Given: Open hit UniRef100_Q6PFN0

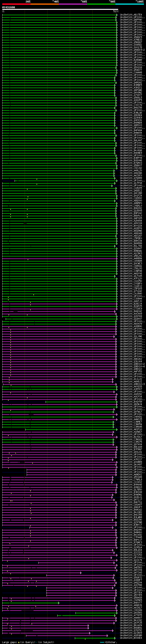Looking at the screenshot, I should click(131, 20).
